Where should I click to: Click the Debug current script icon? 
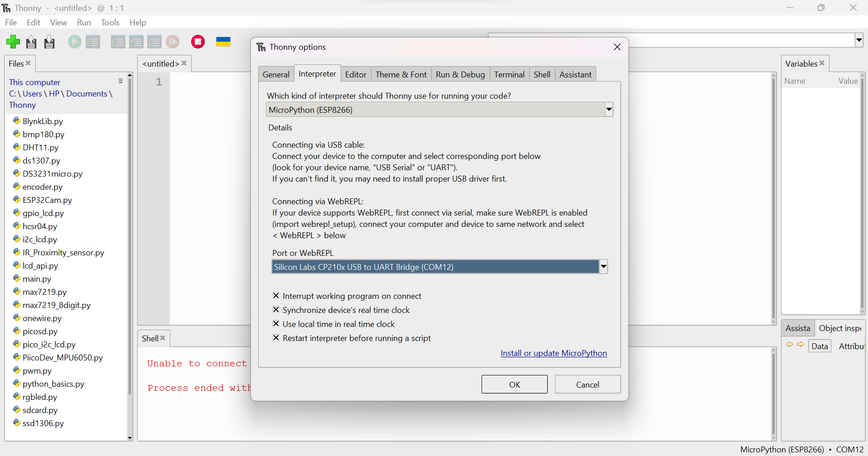(93, 42)
